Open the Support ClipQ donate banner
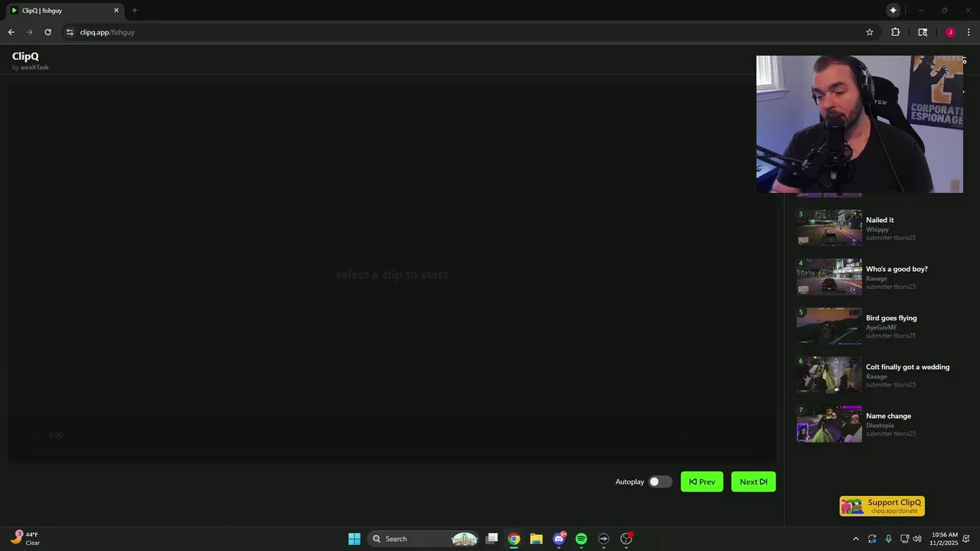Image resolution: width=980 pixels, height=551 pixels. (882, 506)
